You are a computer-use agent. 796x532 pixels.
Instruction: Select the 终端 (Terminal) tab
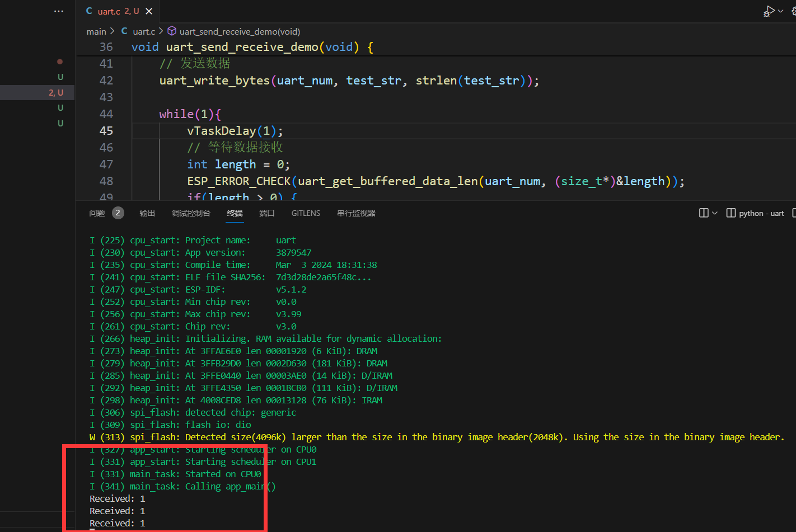pyautogui.click(x=235, y=213)
